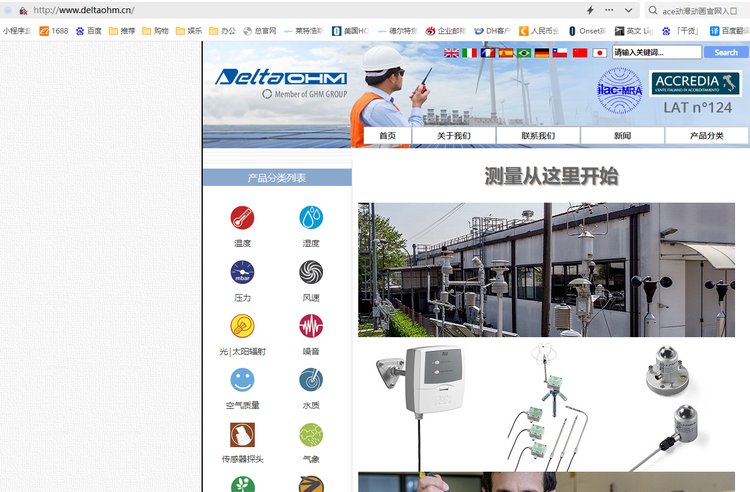Screen dimensions: 750x492
Task: Select the noise (噪音) waveform icon
Action: [x=311, y=326]
